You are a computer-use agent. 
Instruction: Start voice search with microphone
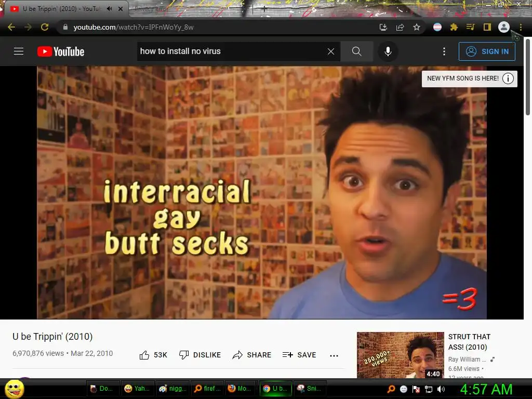(x=388, y=51)
